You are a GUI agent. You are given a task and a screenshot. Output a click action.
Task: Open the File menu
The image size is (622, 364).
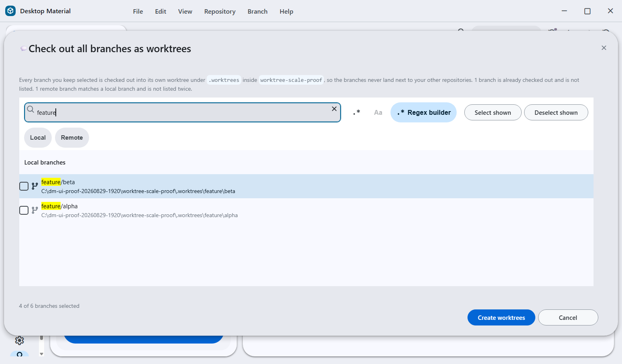point(138,11)
